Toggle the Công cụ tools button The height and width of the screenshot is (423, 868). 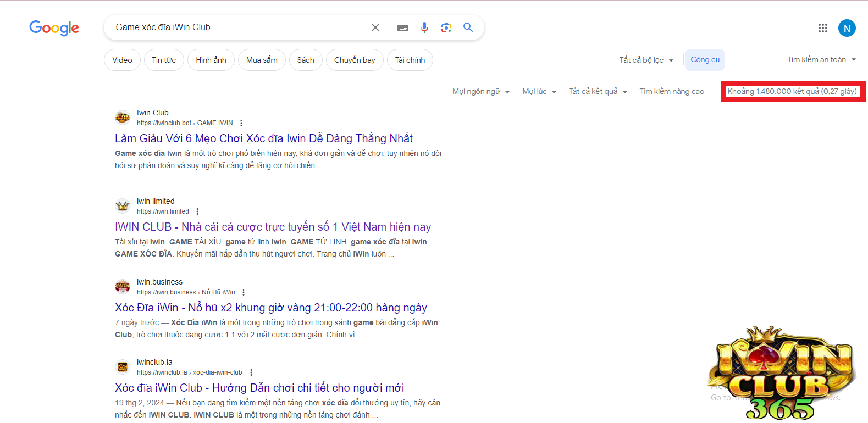[705, 60]
